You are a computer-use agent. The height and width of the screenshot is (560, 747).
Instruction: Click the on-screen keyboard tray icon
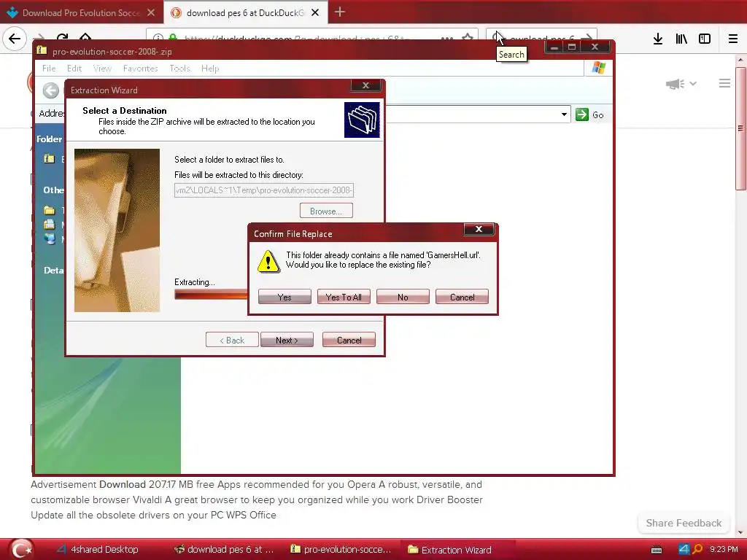(x=657, y=551)
